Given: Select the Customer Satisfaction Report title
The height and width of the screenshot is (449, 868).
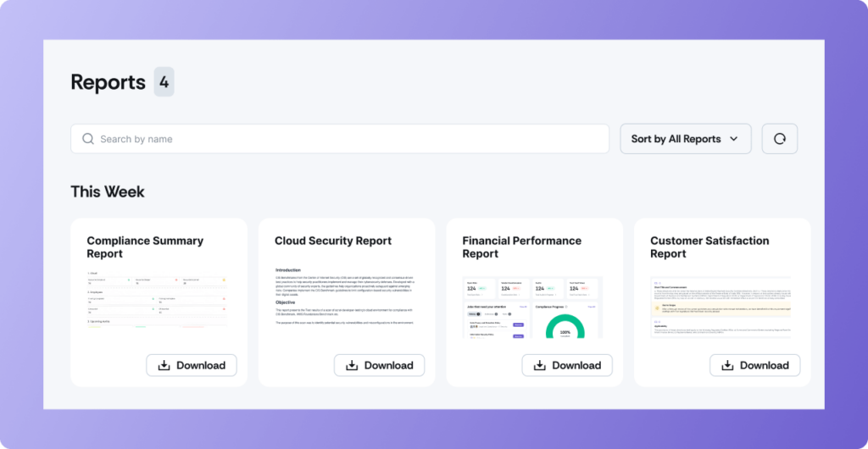Looking at the screenshot, I should tap(709, 247).
